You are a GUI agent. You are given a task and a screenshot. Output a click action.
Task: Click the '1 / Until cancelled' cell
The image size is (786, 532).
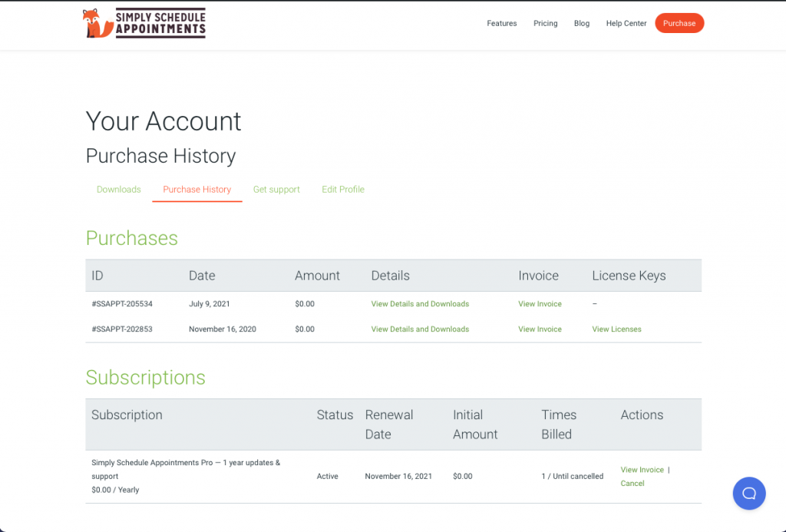pyautogui.click(x=573, y=476)
